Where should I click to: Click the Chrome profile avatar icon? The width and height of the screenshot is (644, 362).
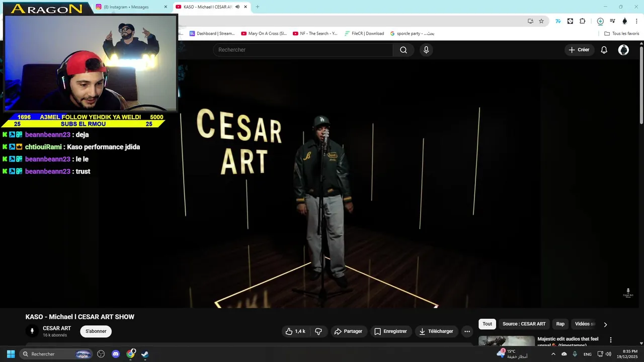coord(625,21)
